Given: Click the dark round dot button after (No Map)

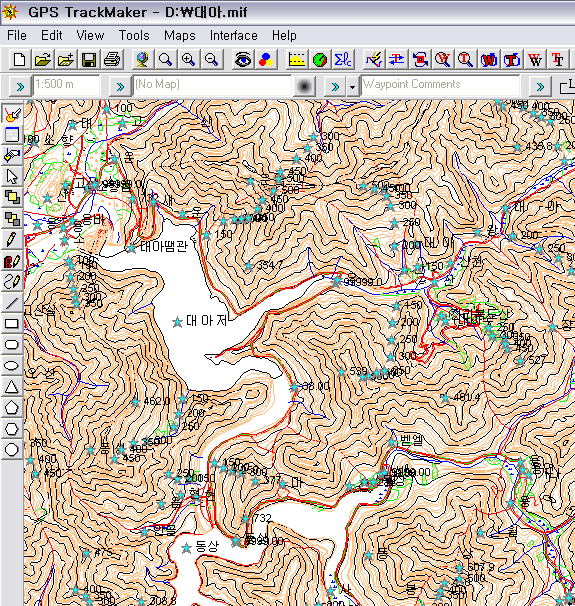Looking at the screenshot, I should [x=304, y=86].
